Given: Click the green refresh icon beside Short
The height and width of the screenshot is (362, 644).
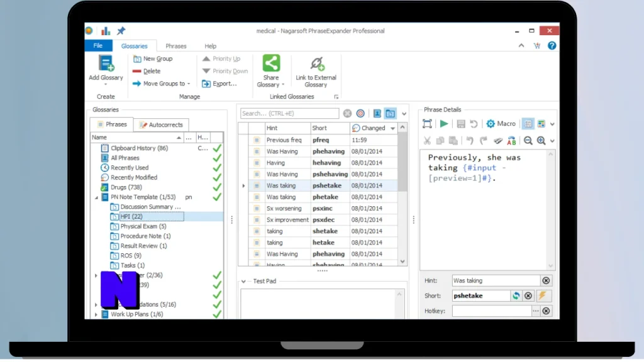Looking at the screenshot, I should pos(516,296).
